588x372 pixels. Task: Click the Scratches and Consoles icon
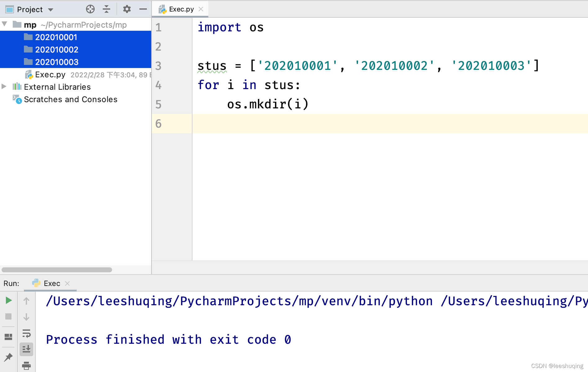pos(17,99)
